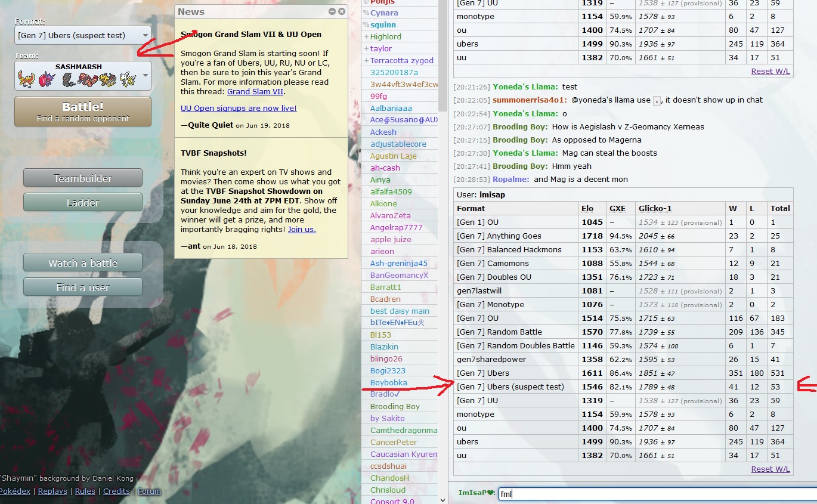Image resolution: width=817 pixels, height=504 pixels.
Task: Close the News panel
Action: 342,11
